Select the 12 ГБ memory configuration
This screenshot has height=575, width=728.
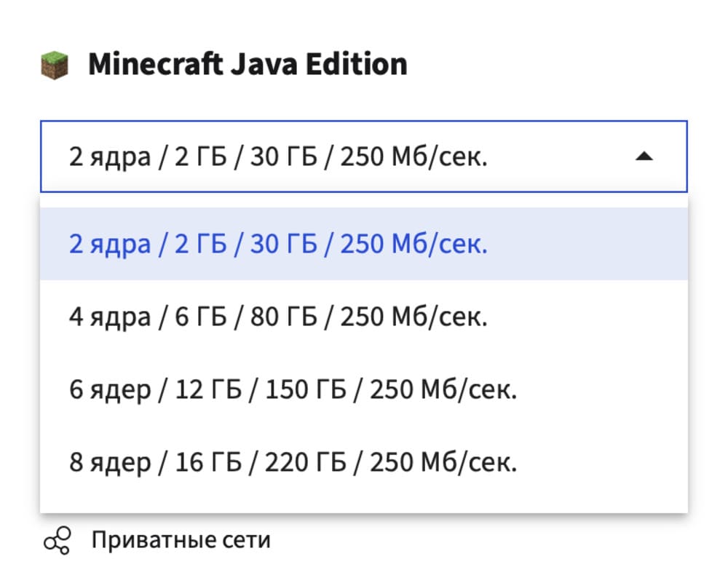pyautogui.click(x=293, y=389)
